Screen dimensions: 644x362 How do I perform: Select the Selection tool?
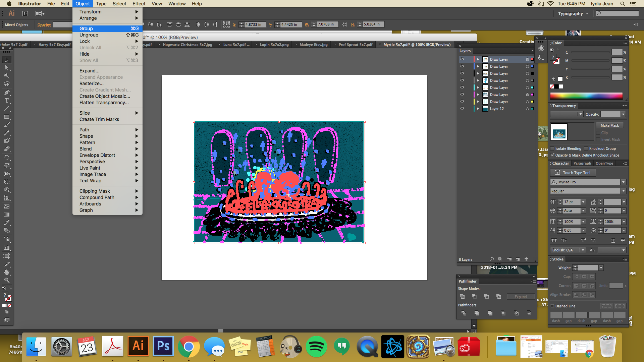pos(6,59)
